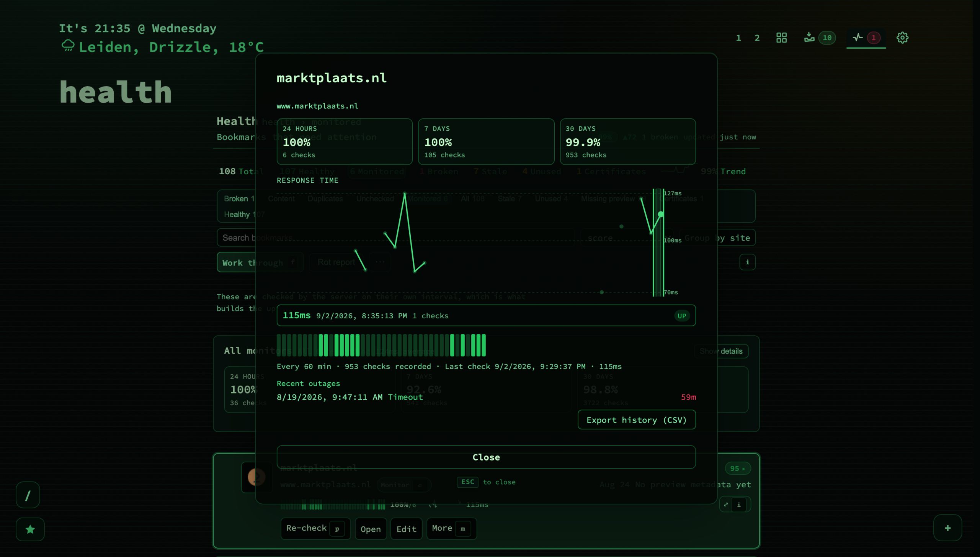Viewport: 980px width, 557px height.
Task: Click the red badge showing 1
Action: coord(873,38)
